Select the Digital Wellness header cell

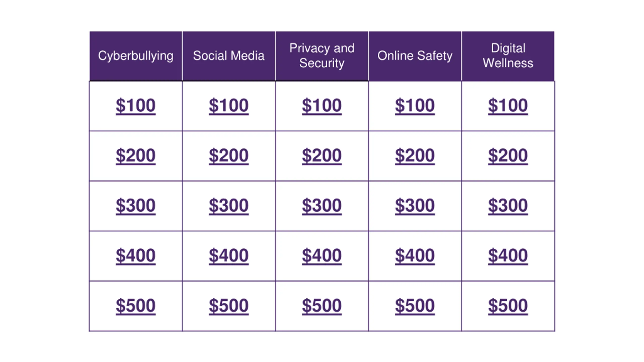[x=508, y=56]
